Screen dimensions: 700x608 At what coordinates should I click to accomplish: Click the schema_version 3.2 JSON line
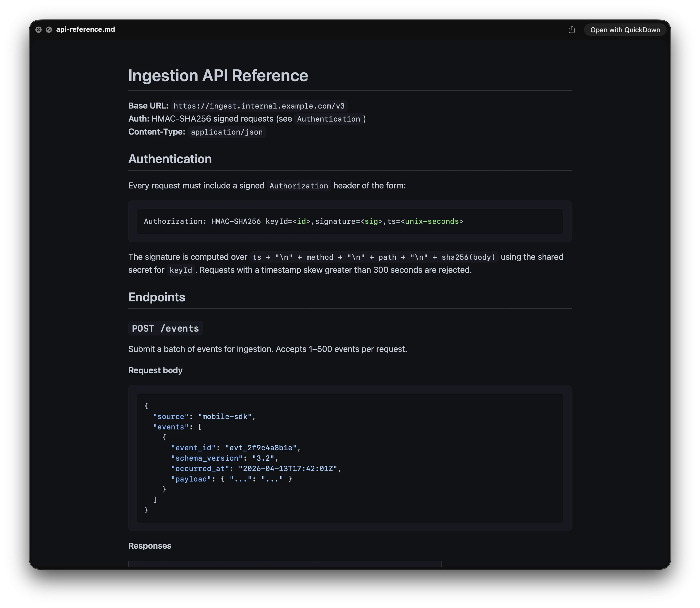click(225, 458)
